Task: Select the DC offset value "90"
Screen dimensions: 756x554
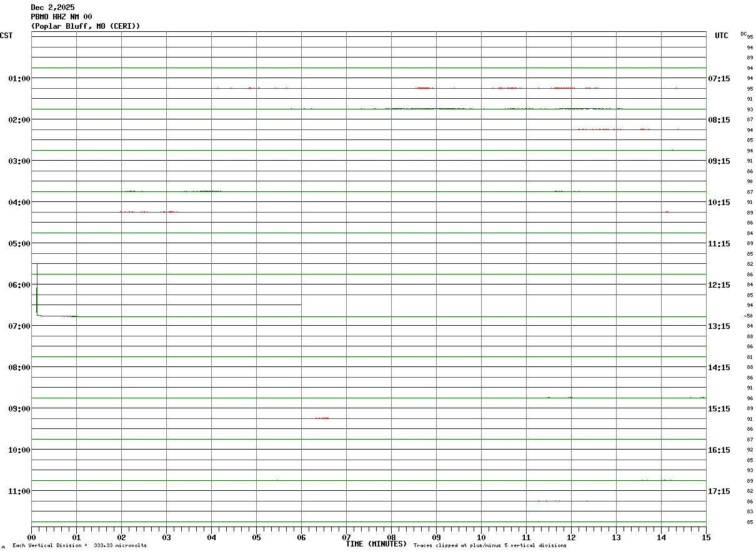Action: pyautogui.click(x=750, y=181)
